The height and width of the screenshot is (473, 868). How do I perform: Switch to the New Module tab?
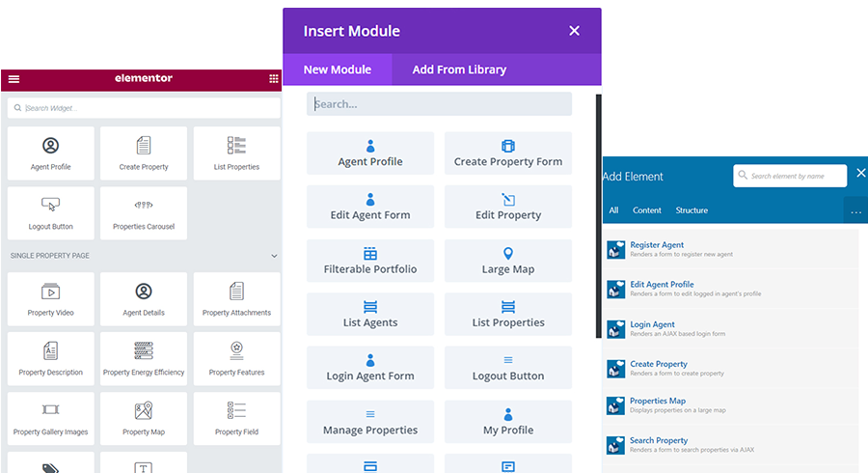click(338, 70)
